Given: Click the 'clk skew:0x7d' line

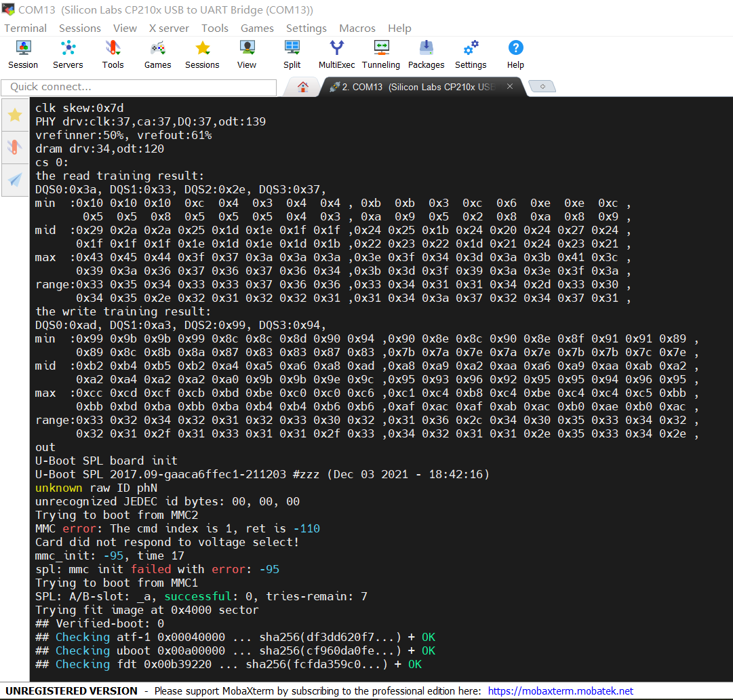Looking at the screenshot, I should [79, 108].
